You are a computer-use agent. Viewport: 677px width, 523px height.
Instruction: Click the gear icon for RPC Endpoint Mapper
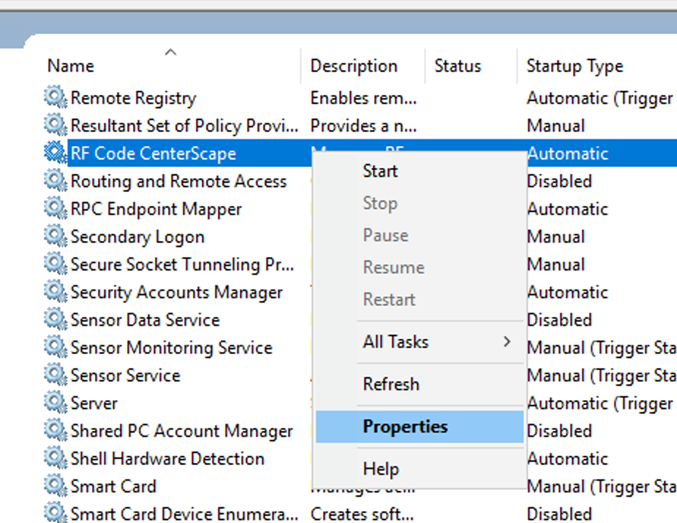[x=55, y=209]
